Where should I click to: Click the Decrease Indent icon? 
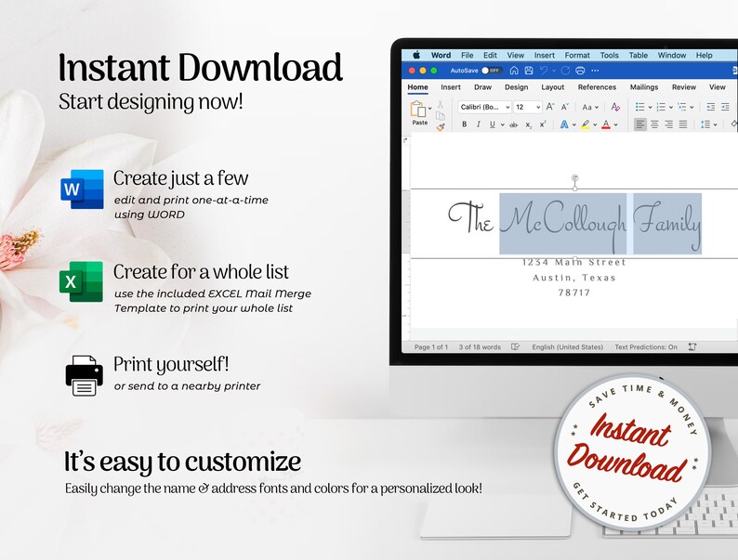tap(711, 107)
